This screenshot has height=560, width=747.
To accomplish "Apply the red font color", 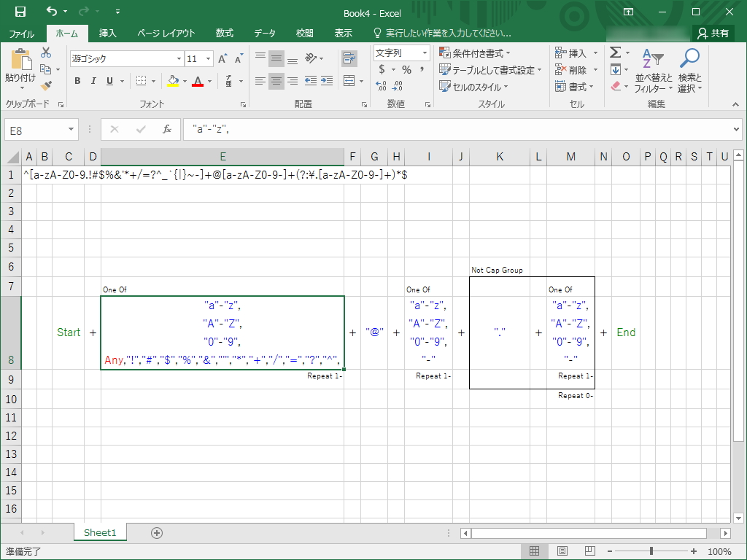I will pos(198,80).
